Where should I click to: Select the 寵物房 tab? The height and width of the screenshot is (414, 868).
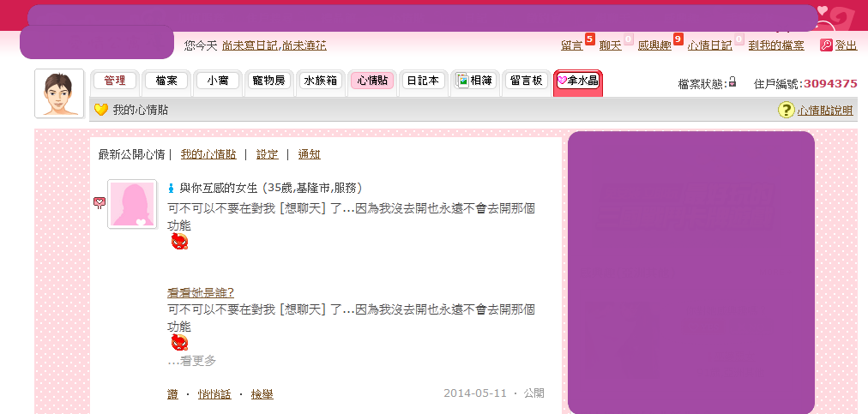tap(268, 81)
